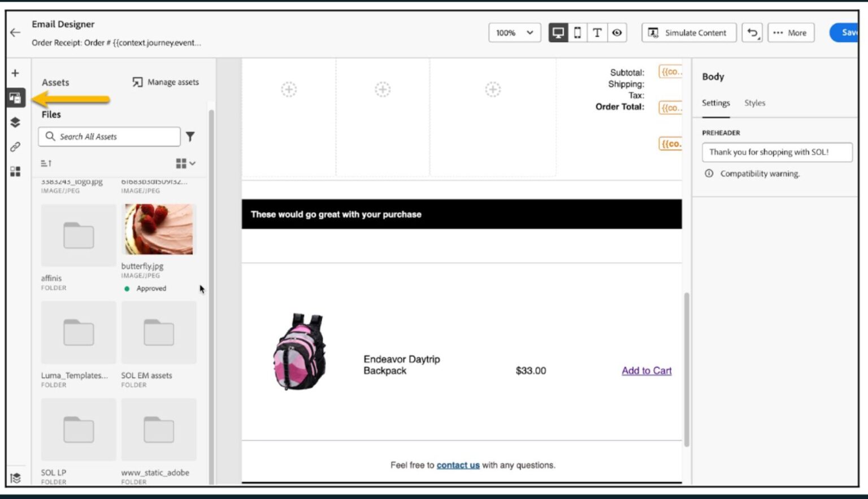The image size is (868, 499).
Task: Click the navigation tree icon at bottom left
Action: [15, 479]
